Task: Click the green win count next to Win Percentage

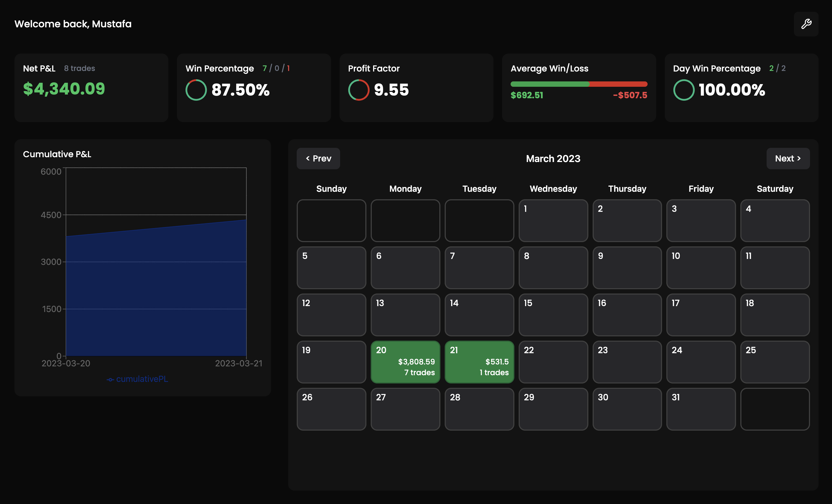Action: pos(265,67)
